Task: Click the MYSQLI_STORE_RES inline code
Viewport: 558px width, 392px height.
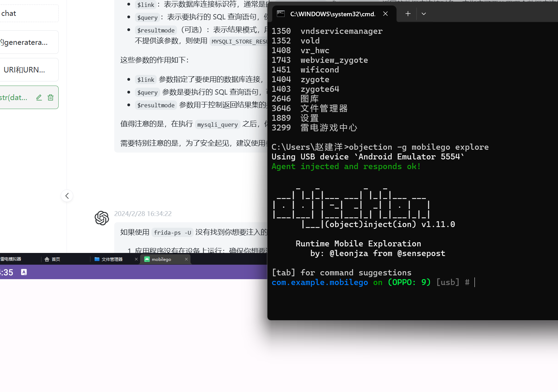Action: pyautogui.click(x=239, y=41)
